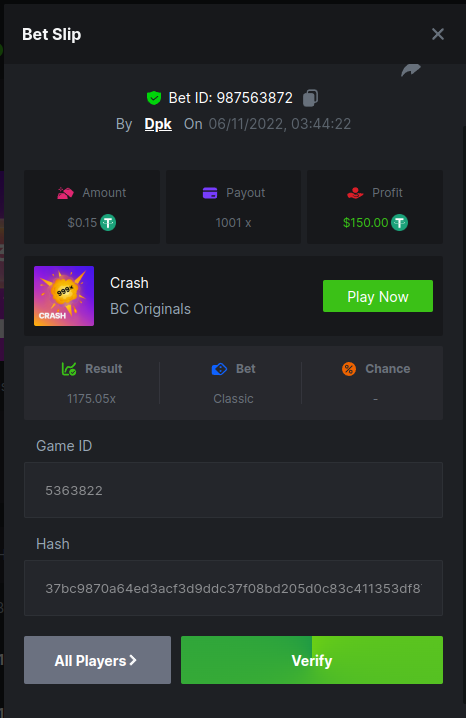Image resolution: width=466 pixels, height=718 pixels.
Task: Click the green Result chart icon
Action: point(69,369)
